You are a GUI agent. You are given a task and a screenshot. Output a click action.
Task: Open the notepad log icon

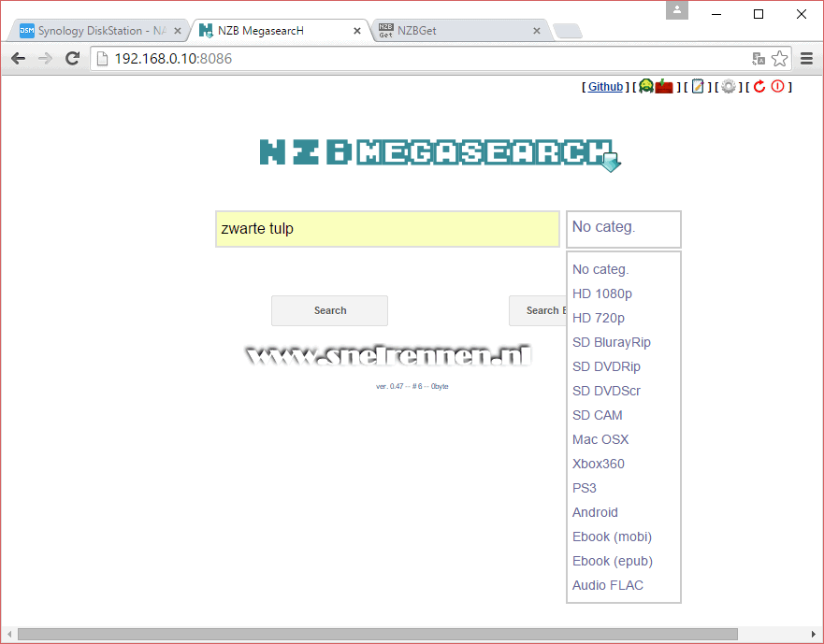click(698, 86)
